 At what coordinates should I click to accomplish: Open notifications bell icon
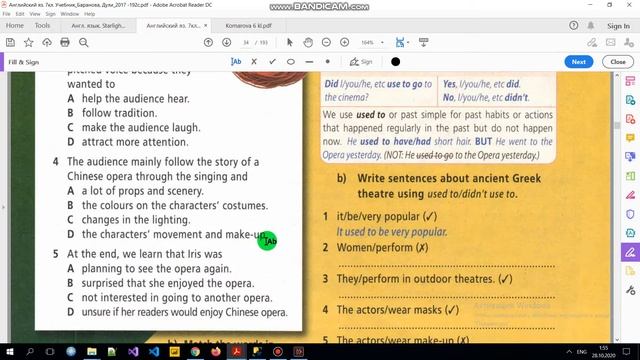click(x=591, y=25)
